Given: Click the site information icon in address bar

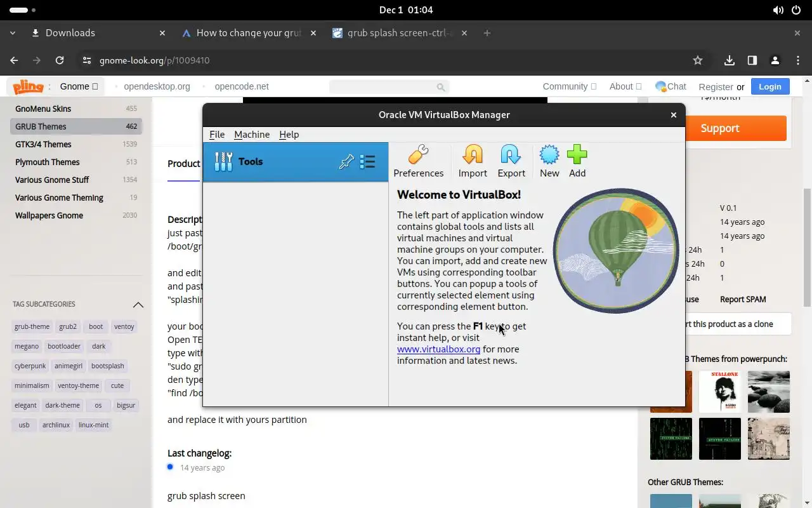Looking at the screenshot, I should pyautogui.click(x=87, y=60).
